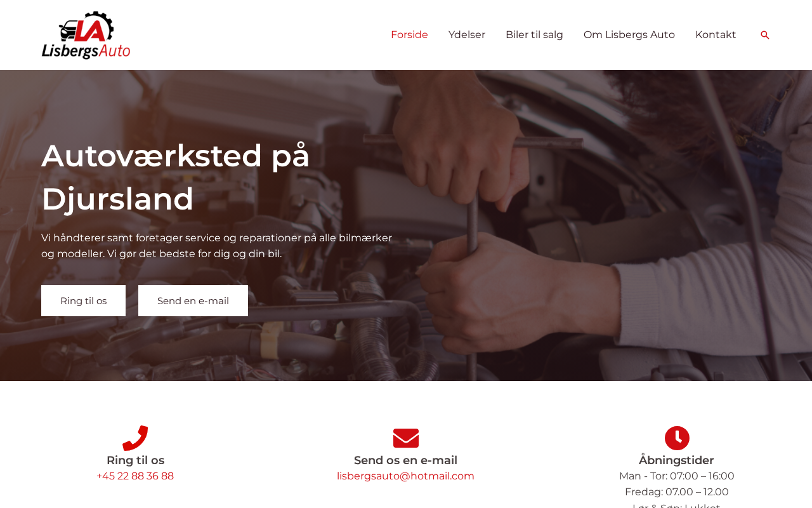
Task: Click the red envelope icon
Action: coord(406,438)
